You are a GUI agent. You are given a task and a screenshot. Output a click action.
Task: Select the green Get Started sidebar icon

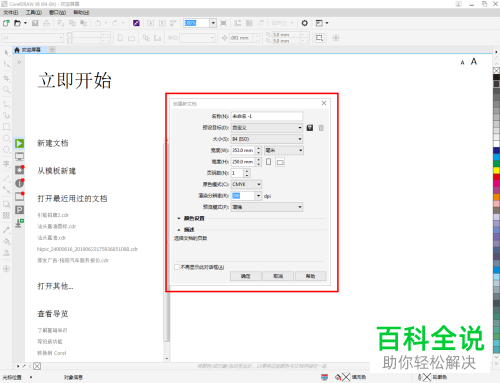point(19,143)
